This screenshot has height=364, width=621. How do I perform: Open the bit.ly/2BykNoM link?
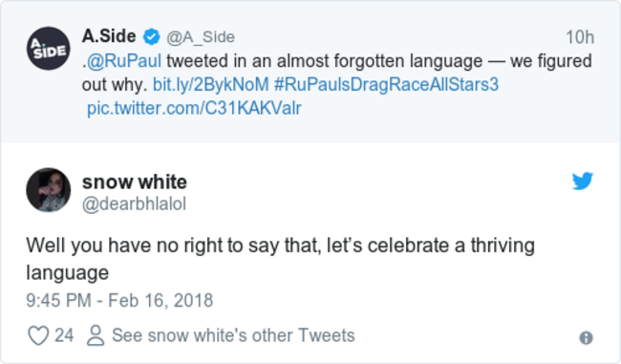[x=211, y=84]
